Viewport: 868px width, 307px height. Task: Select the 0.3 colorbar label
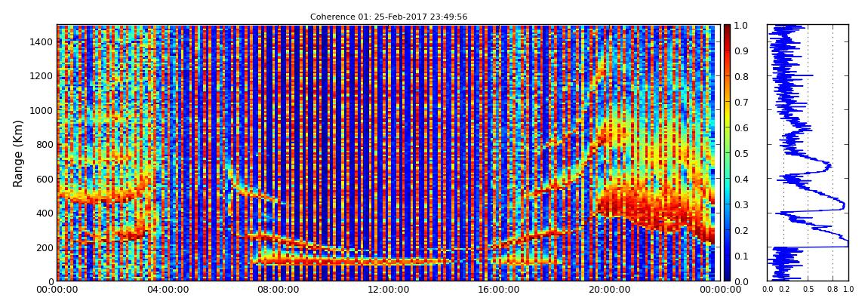point(742,204)
